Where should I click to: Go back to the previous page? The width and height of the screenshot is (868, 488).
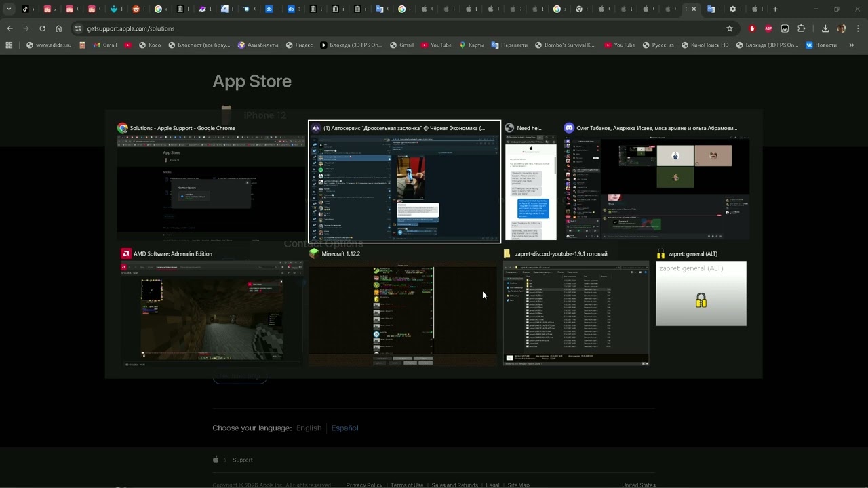pos(9,28)
